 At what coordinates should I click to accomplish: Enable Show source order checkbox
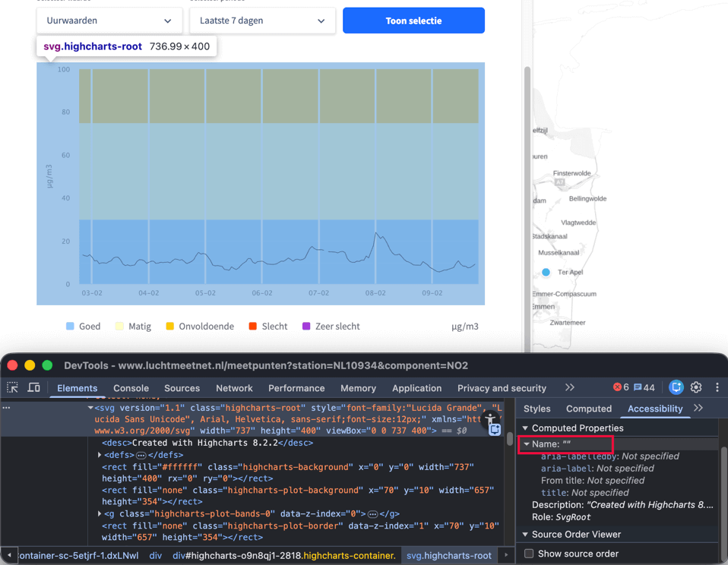[529, 554]
